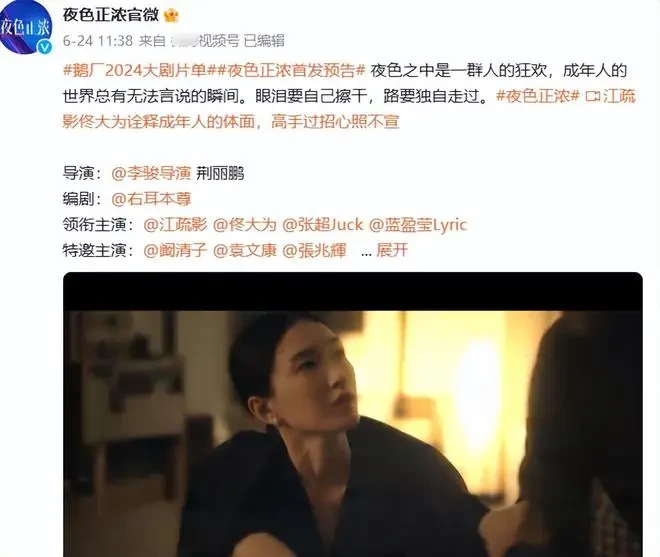Click the post timestamp 6-24 11:38
The height and width of the screenshot is (557, 660).
[x=98, y=41]
